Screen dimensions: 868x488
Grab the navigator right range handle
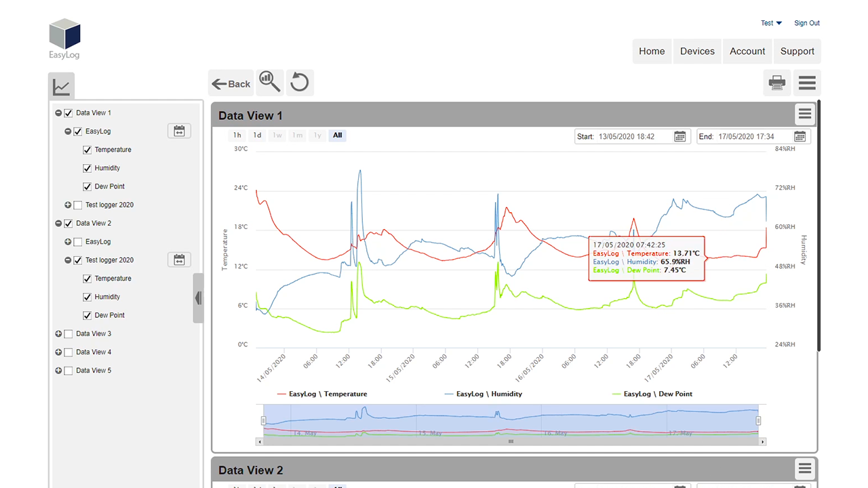[x=759, y=421]
